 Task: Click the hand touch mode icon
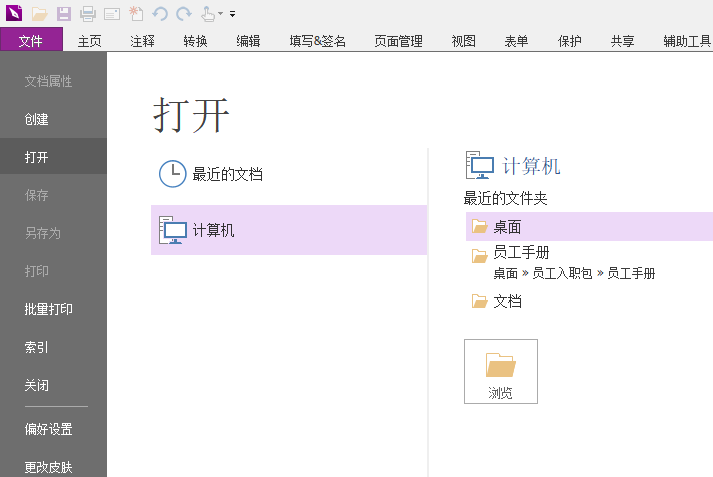(208, 14)
